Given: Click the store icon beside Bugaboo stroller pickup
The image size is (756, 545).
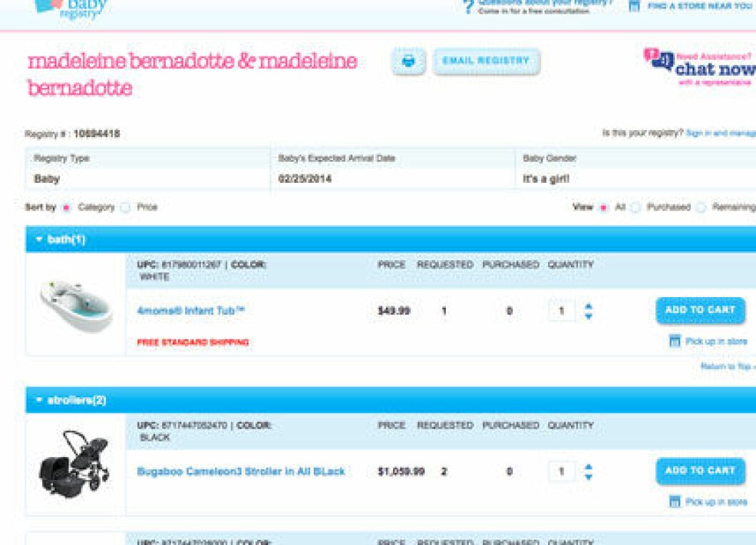Looking at the screenshot, I should coord(675,501).
